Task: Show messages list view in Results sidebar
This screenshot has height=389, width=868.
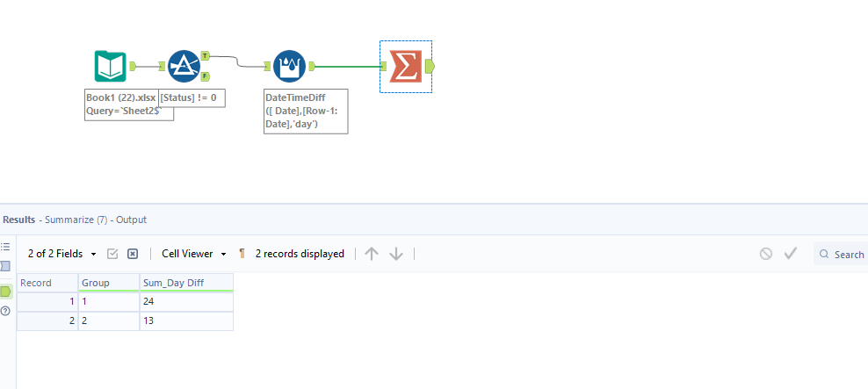Action: tap(5, 247)
